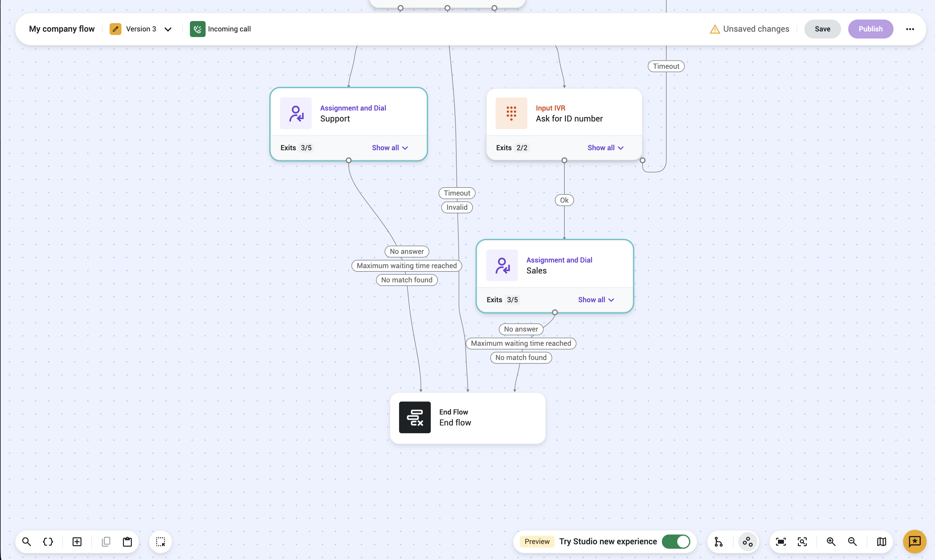This screenshot has height=560, width=935.
Task: Open the three-dot more options menu
Action: [x=910, y=29]
